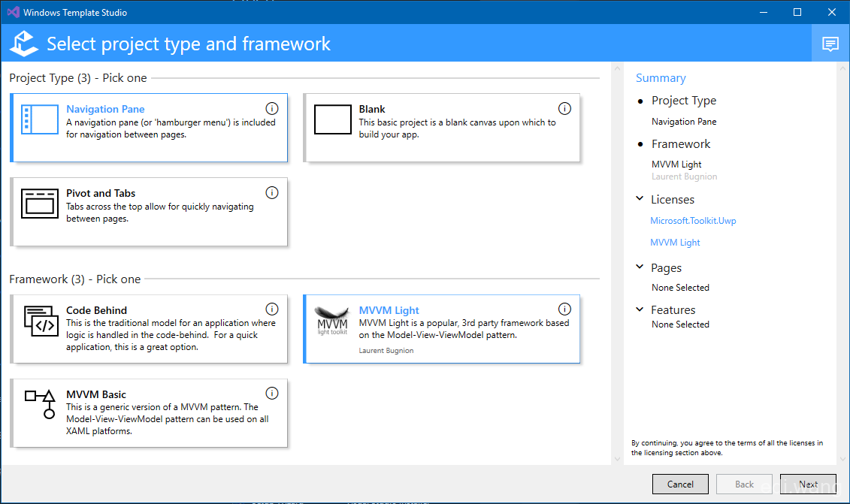Image resolution: width=850 pixels, height=504 pixels.
Task: Click the main panel scroll-up arrow
Action: click(617, 69)
